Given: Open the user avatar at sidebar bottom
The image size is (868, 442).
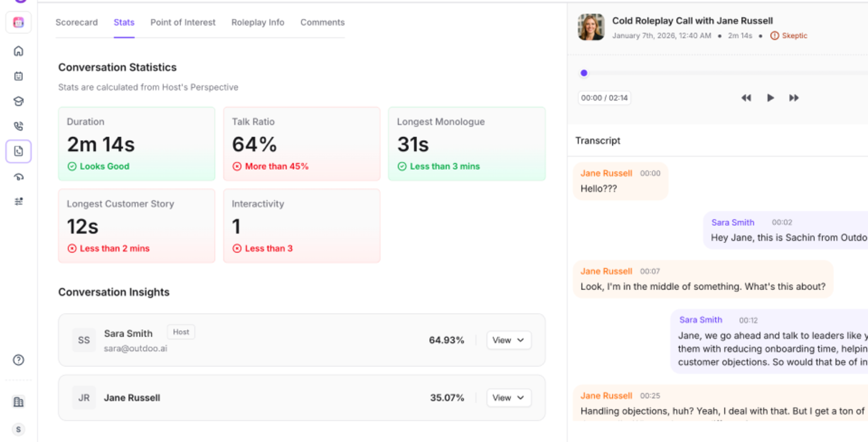Looking at the screenshot, I should click(18, 429).
